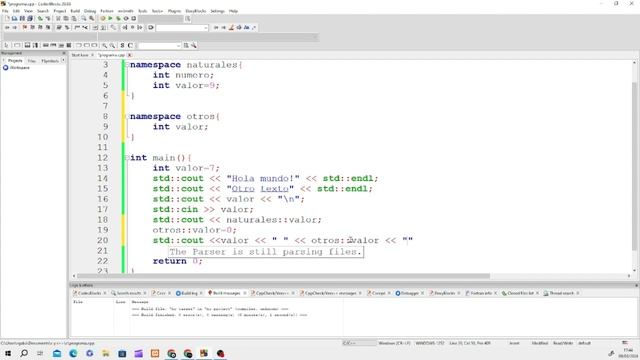
Task: Switch to the Start here tab
Action: click(80, 55)
